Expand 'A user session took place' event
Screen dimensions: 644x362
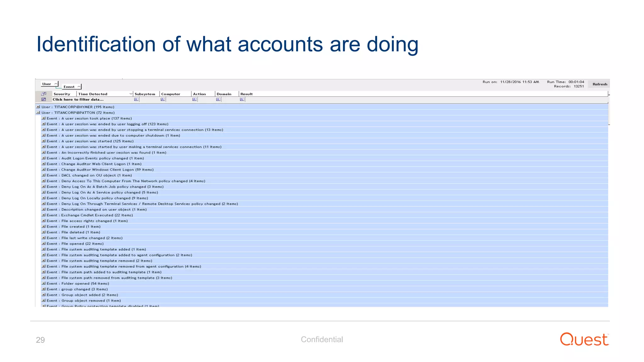pyautogui.click(x=44, y=118)
